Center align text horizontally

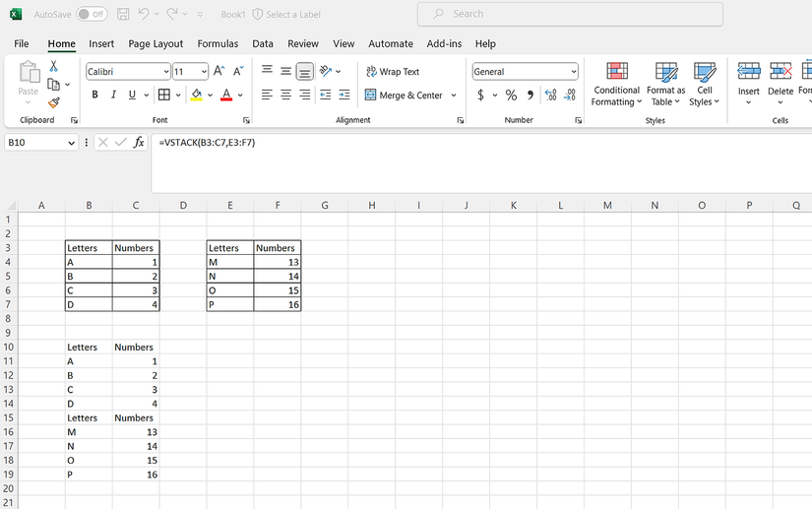tap(285, 95)
